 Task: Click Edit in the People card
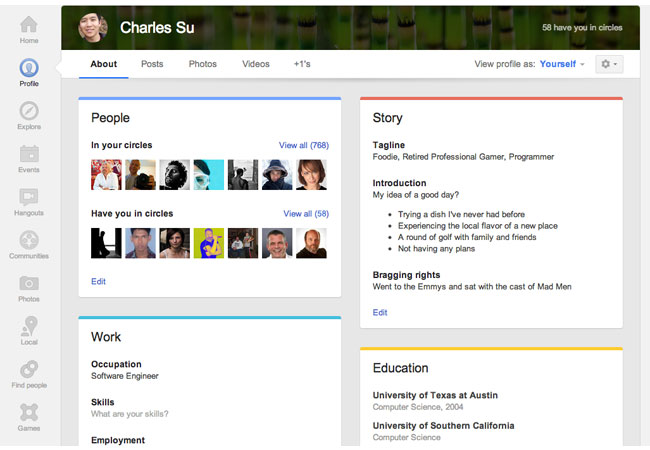pos(98,282)
